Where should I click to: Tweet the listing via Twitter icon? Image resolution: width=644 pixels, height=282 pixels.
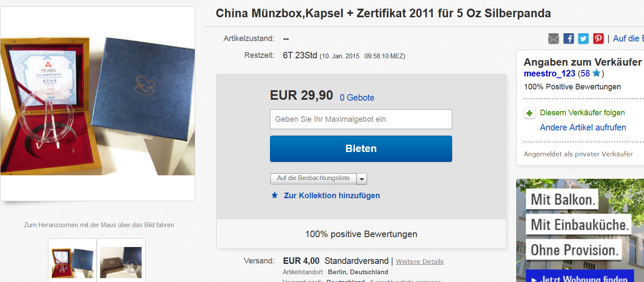point(584,38)
